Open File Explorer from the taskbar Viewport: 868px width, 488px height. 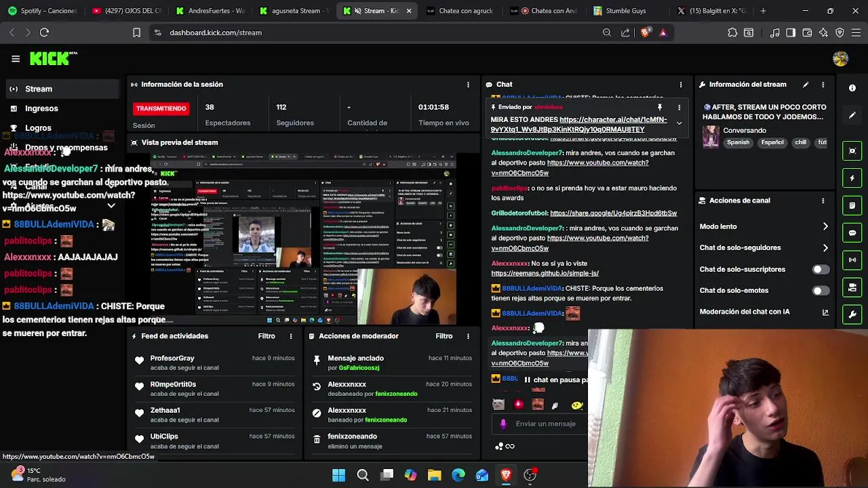[435, 475]
